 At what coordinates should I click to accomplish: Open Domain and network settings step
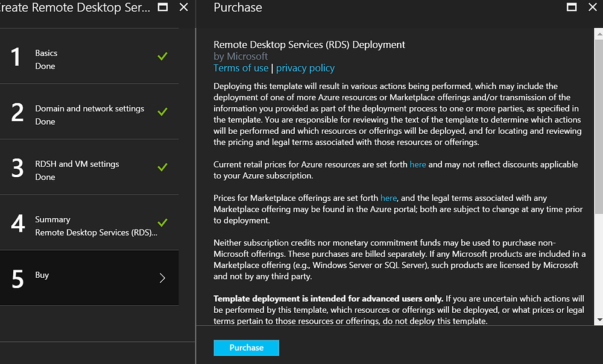[89, 111]
